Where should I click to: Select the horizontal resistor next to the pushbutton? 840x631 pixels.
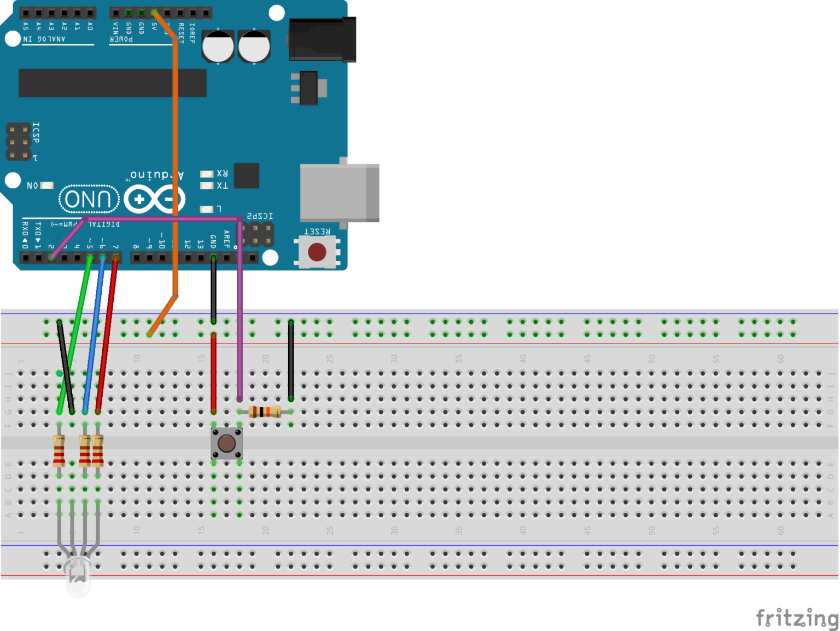tap(265, 412)
